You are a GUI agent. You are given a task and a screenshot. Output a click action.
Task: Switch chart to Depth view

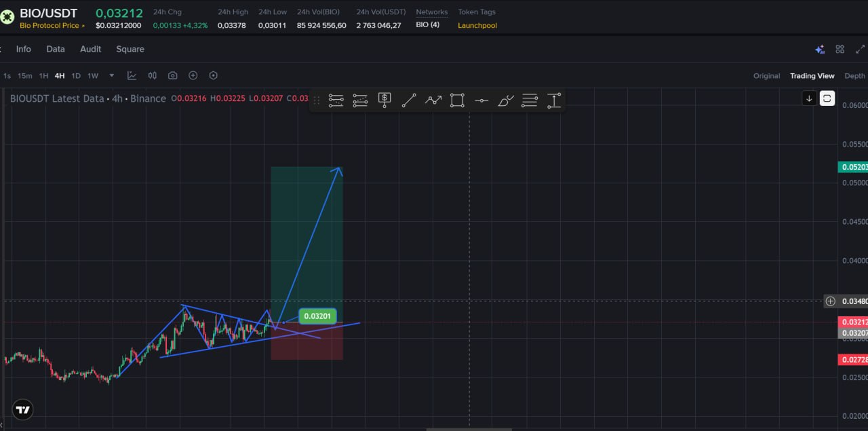pyautogui.click(x=854, y=76)
